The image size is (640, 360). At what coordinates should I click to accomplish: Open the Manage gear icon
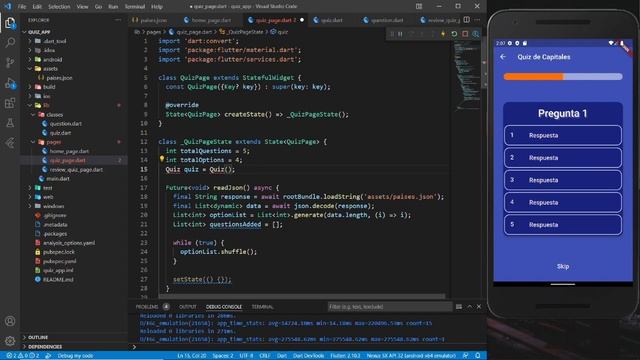(x=10, y=341)
